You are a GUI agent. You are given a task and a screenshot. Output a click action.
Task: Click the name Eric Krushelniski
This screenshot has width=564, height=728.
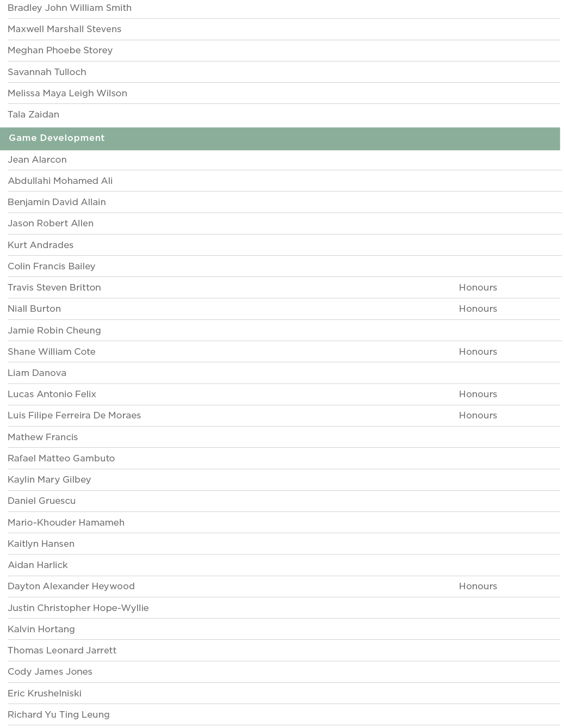(45, 693)
